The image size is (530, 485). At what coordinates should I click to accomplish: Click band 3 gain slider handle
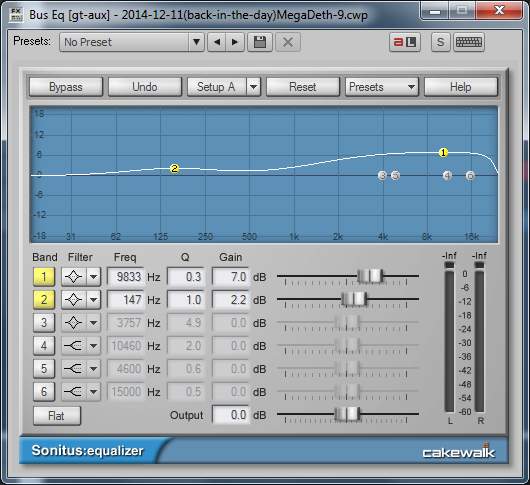pos(347,322)
